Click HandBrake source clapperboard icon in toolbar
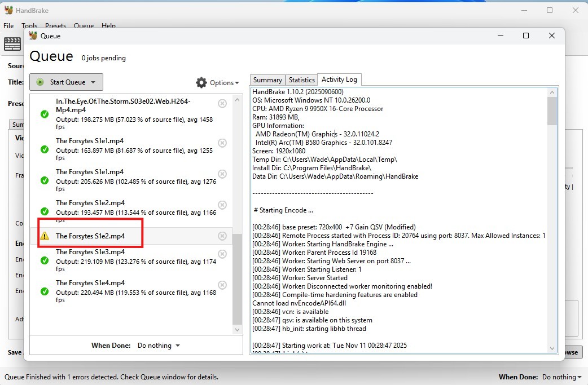588x385 pixels. (x=12, y=43)
